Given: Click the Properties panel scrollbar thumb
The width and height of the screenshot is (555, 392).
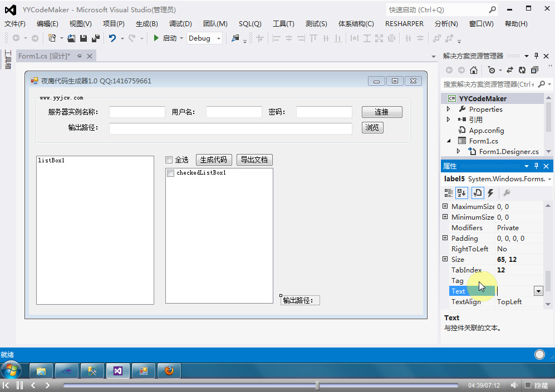Looking at the screenshot, I should click(548, 281).
